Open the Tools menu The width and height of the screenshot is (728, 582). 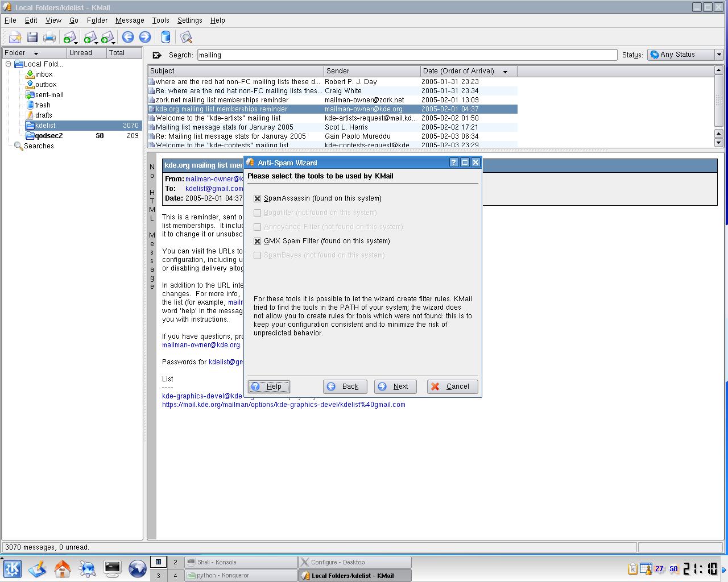(161, 20)
